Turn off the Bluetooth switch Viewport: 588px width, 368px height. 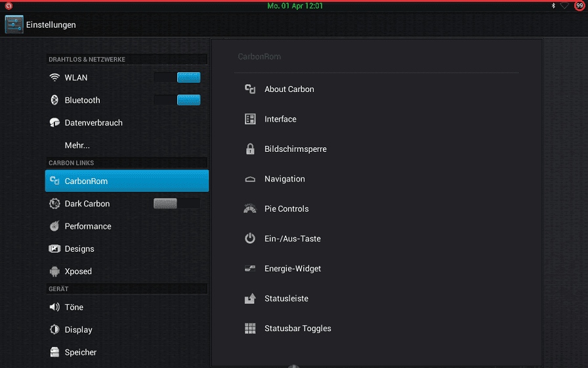[177, 100]
